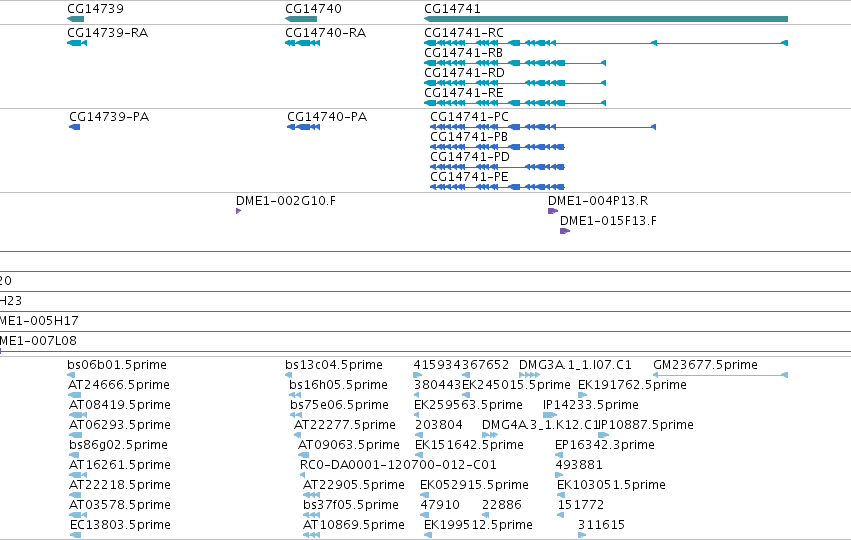Select transcript CG14741-RD
This screenshot has width=851, height=540.
pyautogui.click(x=465, y=73)
